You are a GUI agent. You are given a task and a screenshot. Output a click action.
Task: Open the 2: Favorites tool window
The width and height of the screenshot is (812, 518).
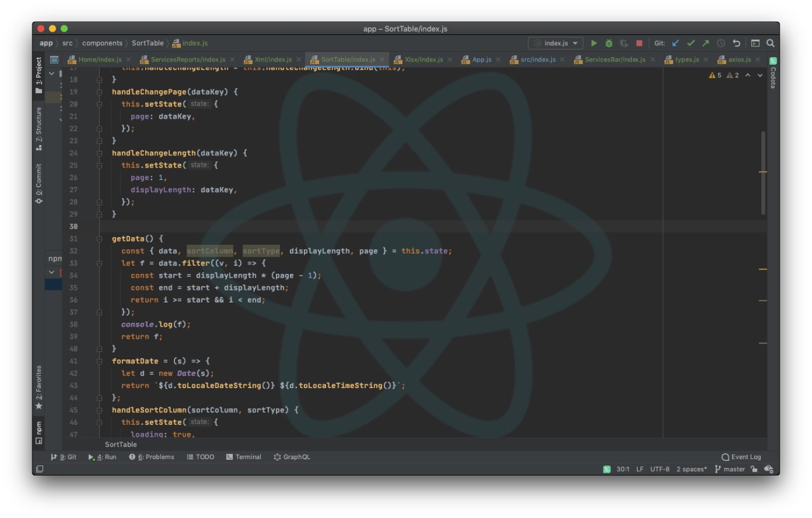pos(39,387)
